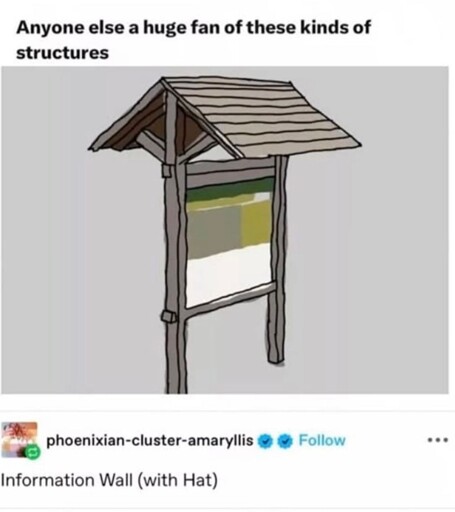Pick the yellow patch on the notice board
The height and width of the screenshot is (512, 455).
255,223
